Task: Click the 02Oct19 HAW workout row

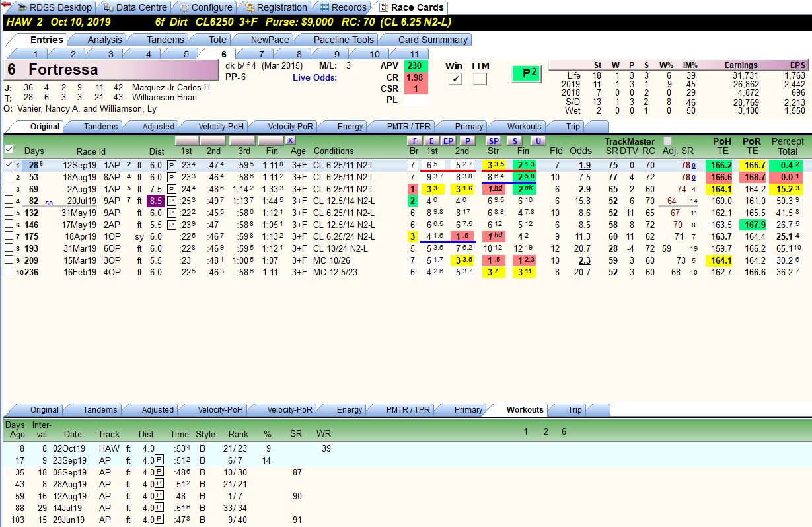Action: click(406, 448)
